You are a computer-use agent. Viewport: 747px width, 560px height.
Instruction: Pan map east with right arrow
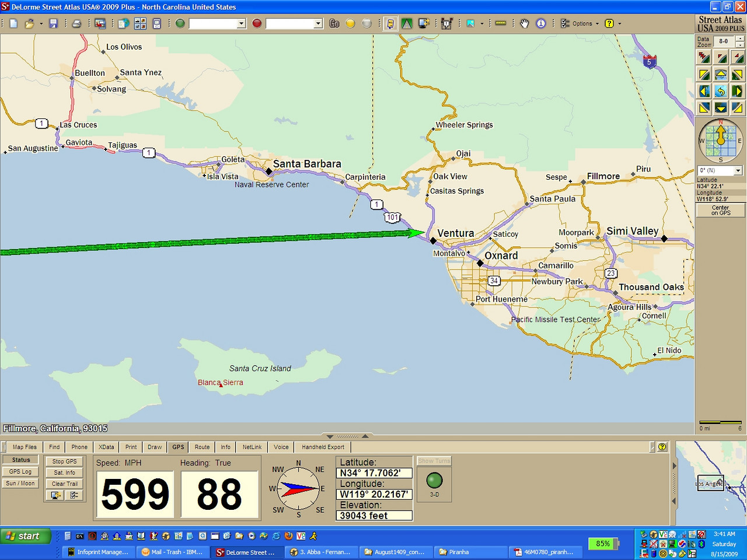[x=738, y=91]
